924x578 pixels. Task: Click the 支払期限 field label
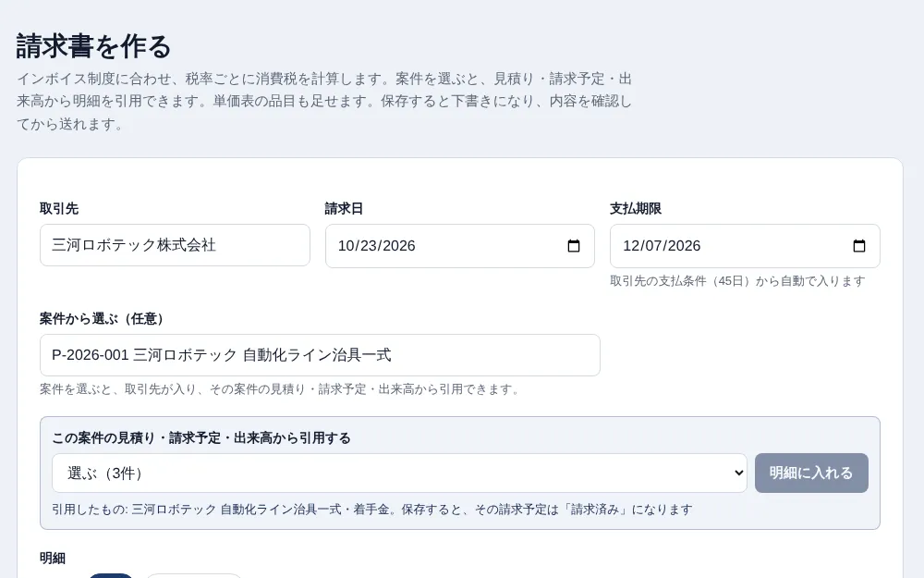[636, 209]
